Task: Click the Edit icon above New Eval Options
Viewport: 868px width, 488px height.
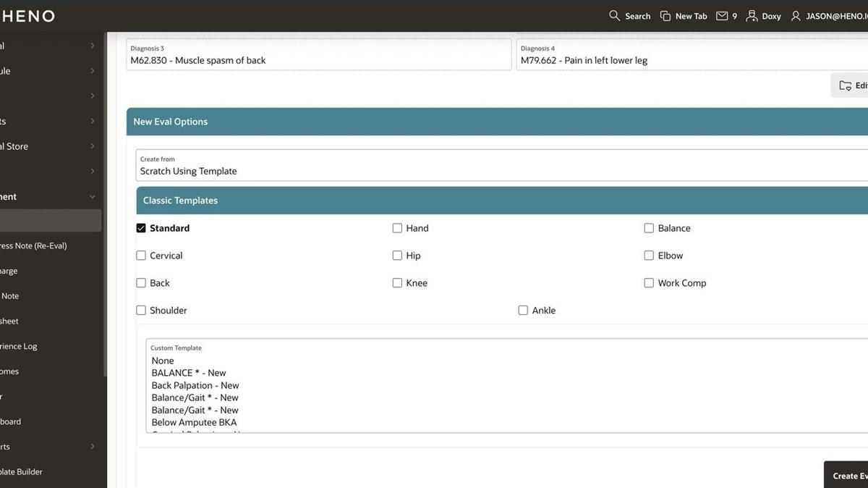Action: point(846,85)
